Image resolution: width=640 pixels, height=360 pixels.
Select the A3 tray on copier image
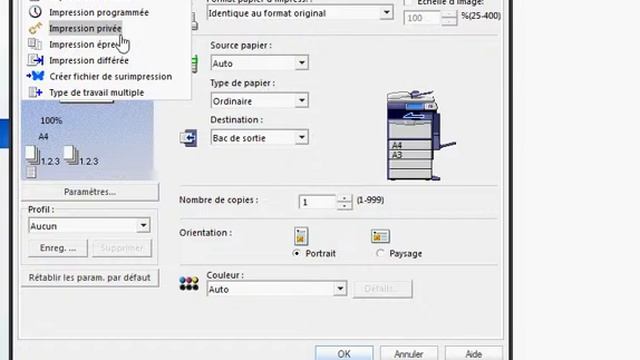410,155
